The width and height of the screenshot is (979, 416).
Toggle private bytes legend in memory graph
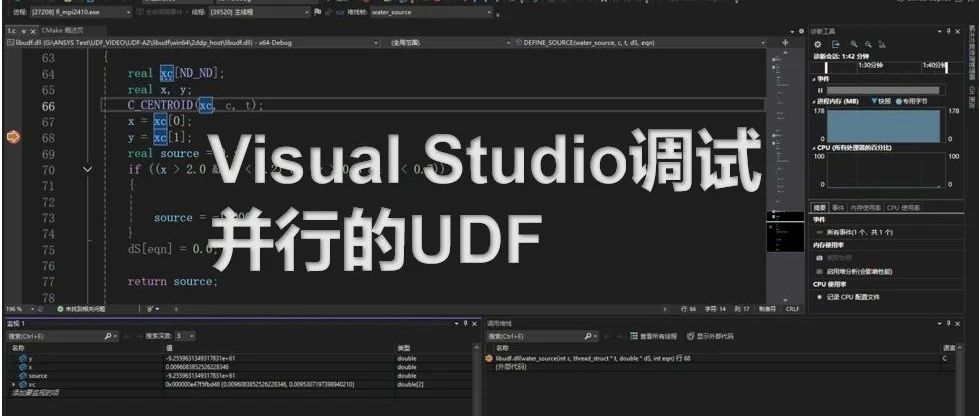tap(912, 101)
